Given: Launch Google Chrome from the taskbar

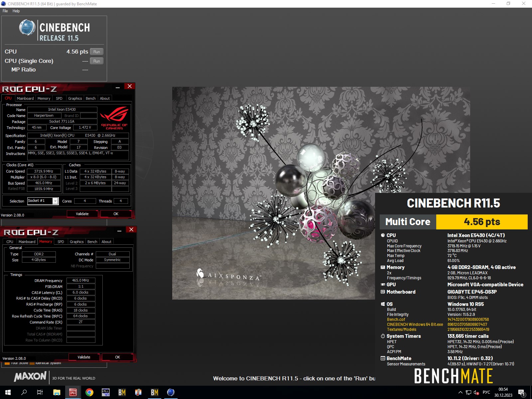Looking at the screenshot, I should pyautogui.click(x=89, y=392).
